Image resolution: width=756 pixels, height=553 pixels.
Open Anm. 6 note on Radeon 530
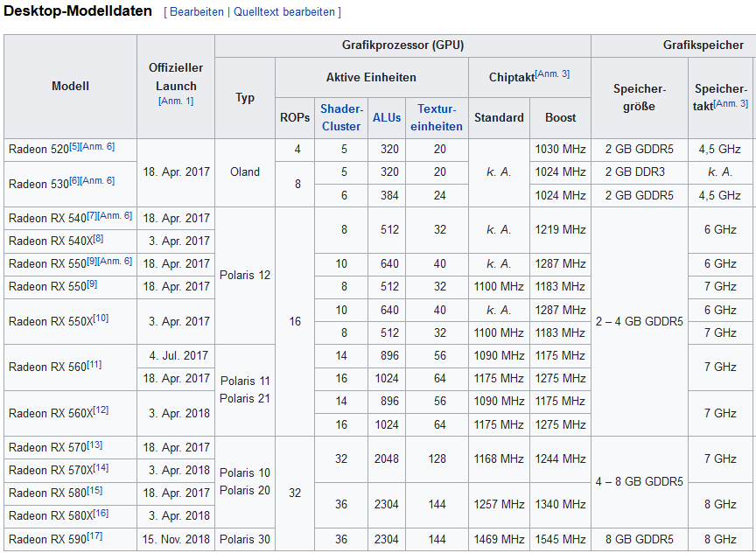click(97, 180)
